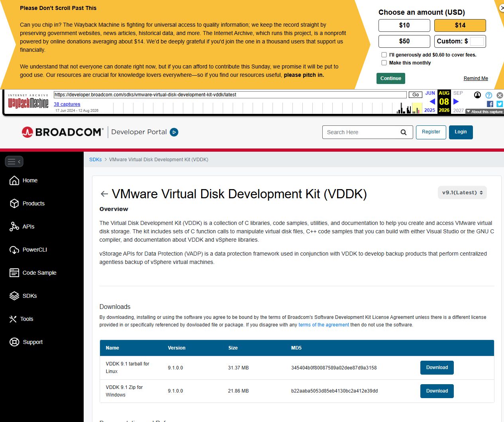The width and height of the screenshot is (504, 422).
Task: Click the Tools wrench icon
Action: click(x=13, y=319)
